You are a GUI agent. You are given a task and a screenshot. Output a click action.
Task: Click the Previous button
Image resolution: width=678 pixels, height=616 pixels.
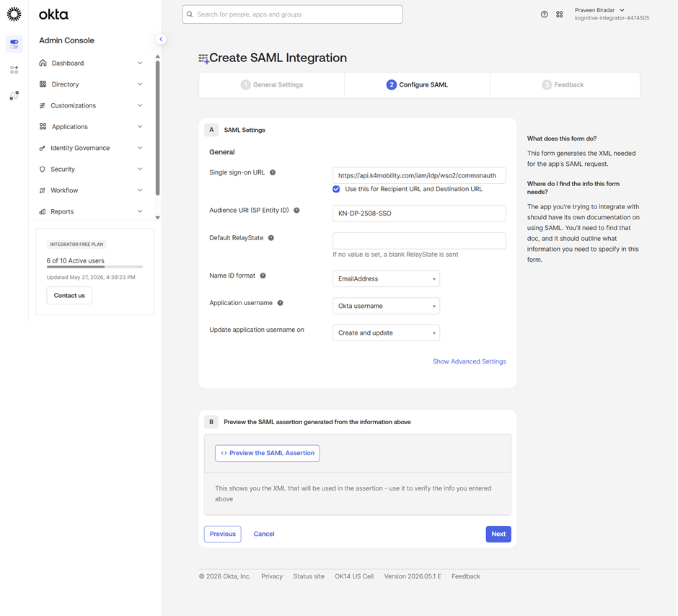[x=223, y=534]
